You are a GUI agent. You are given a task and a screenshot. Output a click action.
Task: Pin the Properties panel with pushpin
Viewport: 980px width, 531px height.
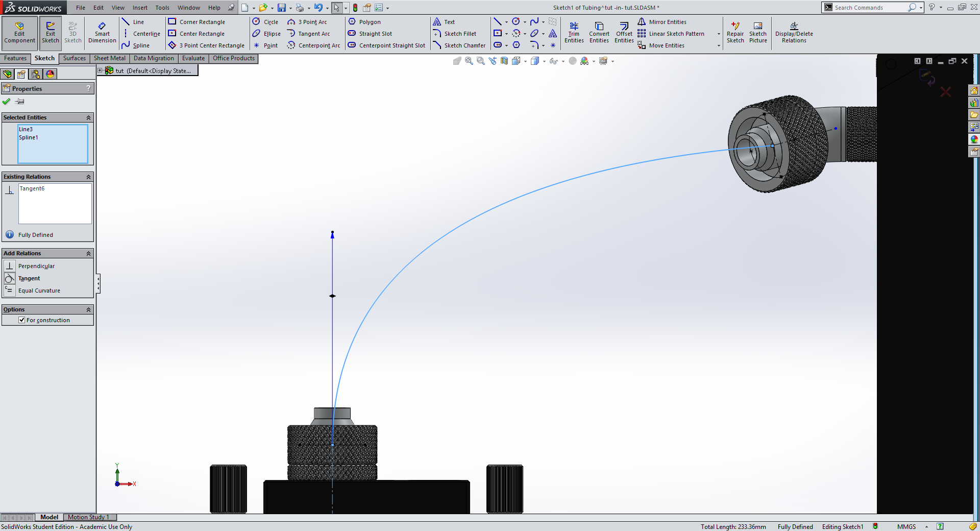(x=20, y=102)
